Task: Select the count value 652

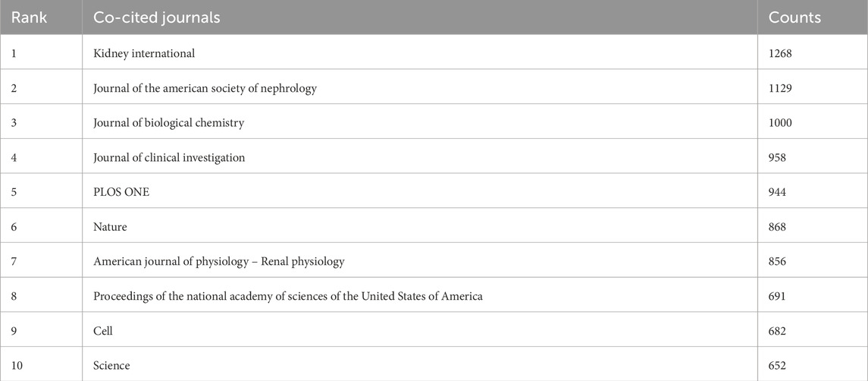Action: (x=777, y=366)
